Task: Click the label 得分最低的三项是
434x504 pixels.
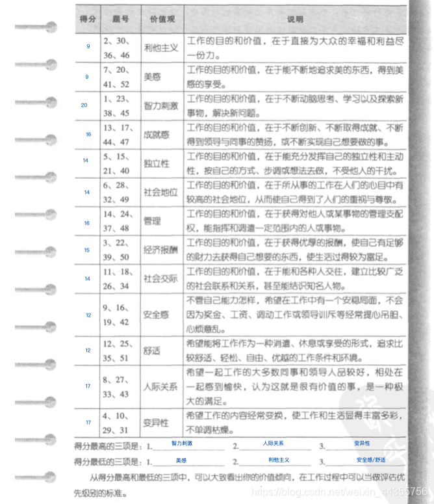Action: pyautogui.click(x=108, y=462)
